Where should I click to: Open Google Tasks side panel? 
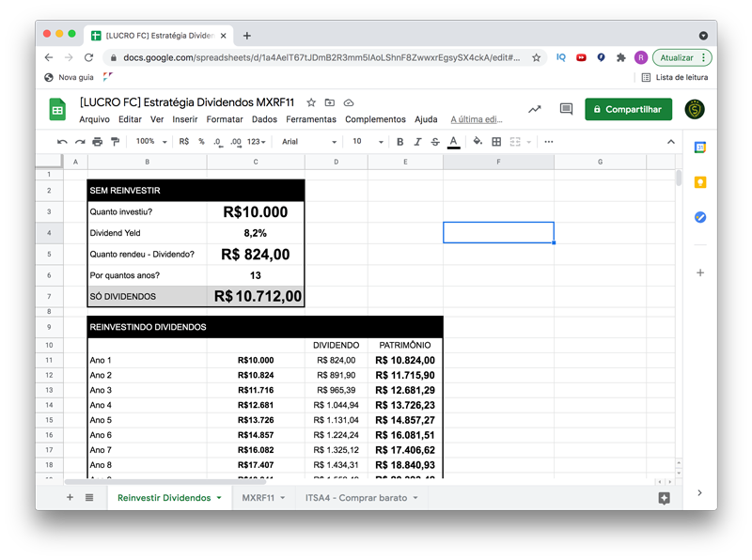click(x=700, y=217)
